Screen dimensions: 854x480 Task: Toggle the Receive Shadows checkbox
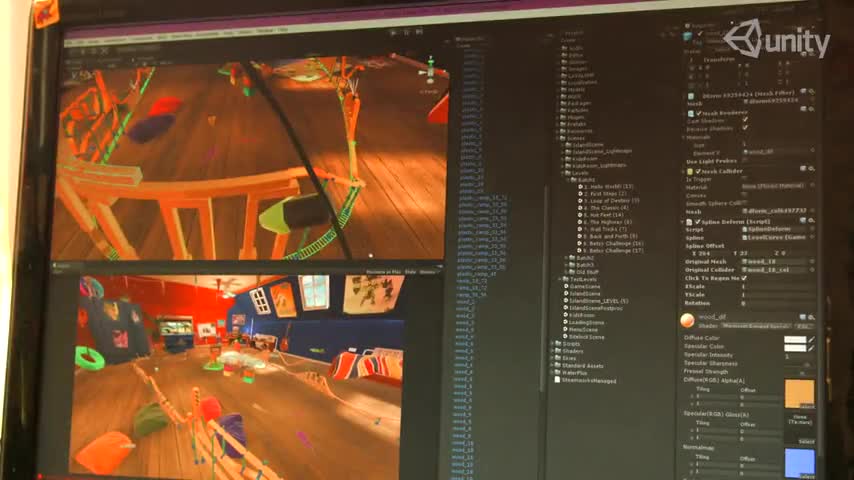point(745,128)
